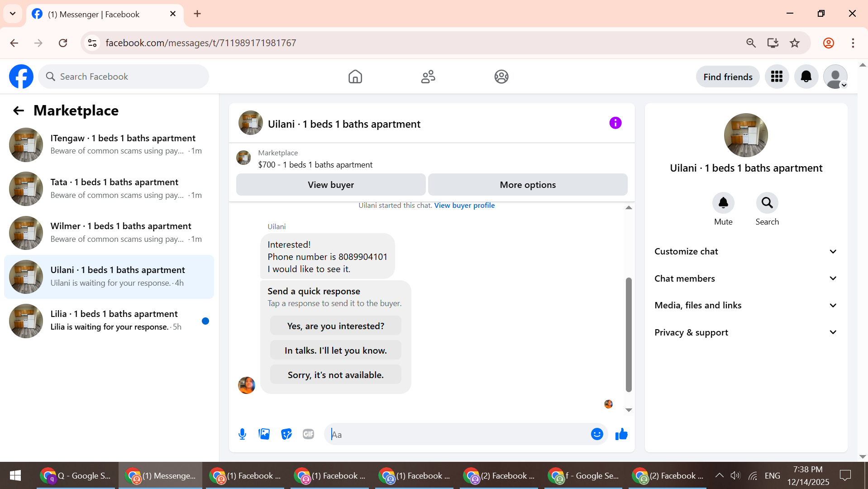
Task: Click the browser address bar URL
Action: [201, 43]
